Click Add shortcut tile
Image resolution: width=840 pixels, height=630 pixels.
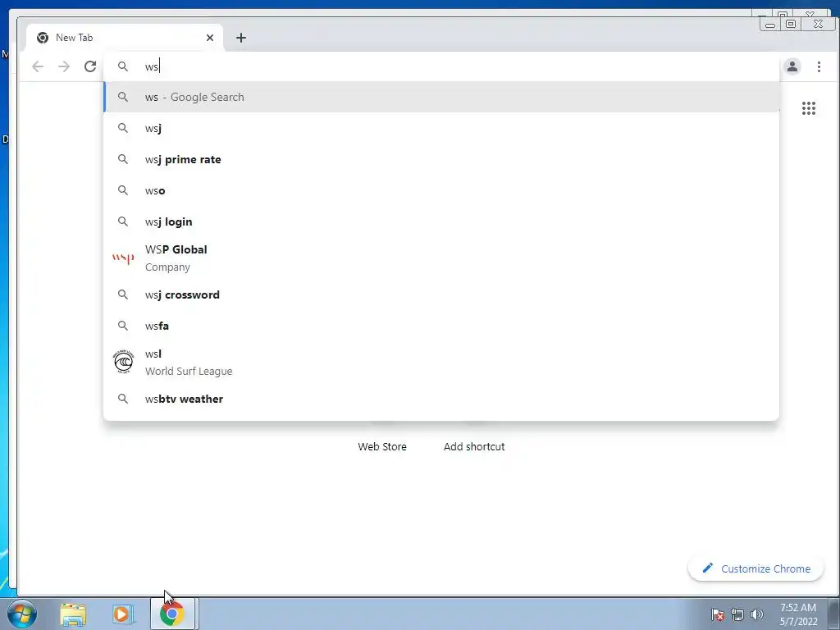coord(474,446)
